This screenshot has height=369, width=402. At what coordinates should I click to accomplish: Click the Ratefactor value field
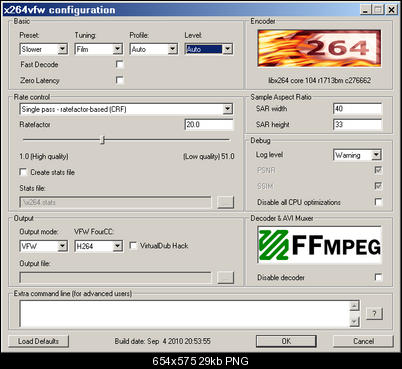209,125
